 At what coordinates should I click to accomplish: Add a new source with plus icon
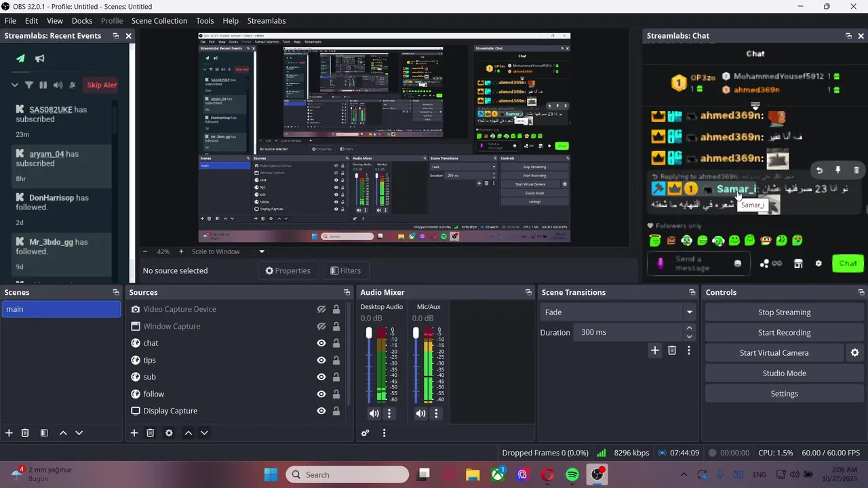pos(134,433)
